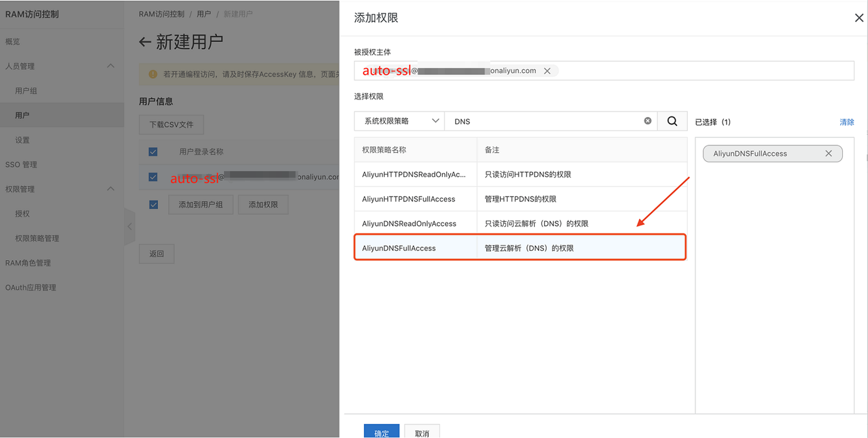Close the 添加权限 panel
Image resolution: width=868 pixels, height=438 pixels.
tap(859, 18)
